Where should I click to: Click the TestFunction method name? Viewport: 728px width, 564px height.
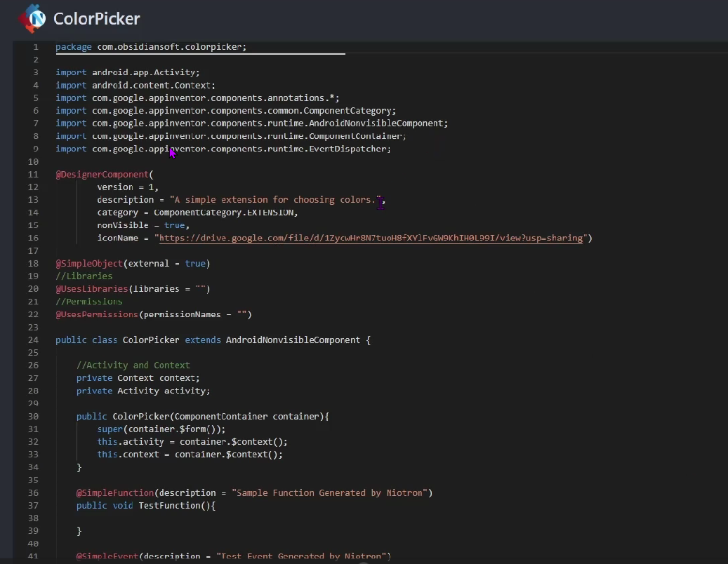point(169,505)
